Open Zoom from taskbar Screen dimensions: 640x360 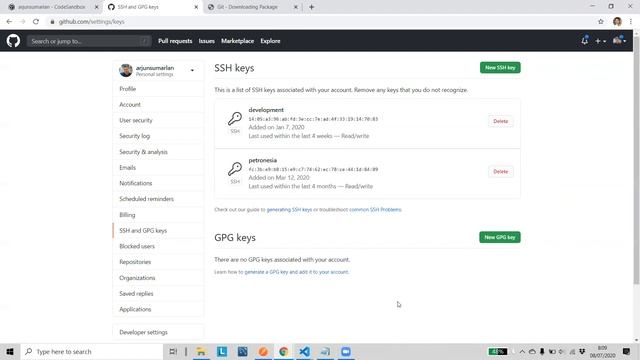coord(346,351)
